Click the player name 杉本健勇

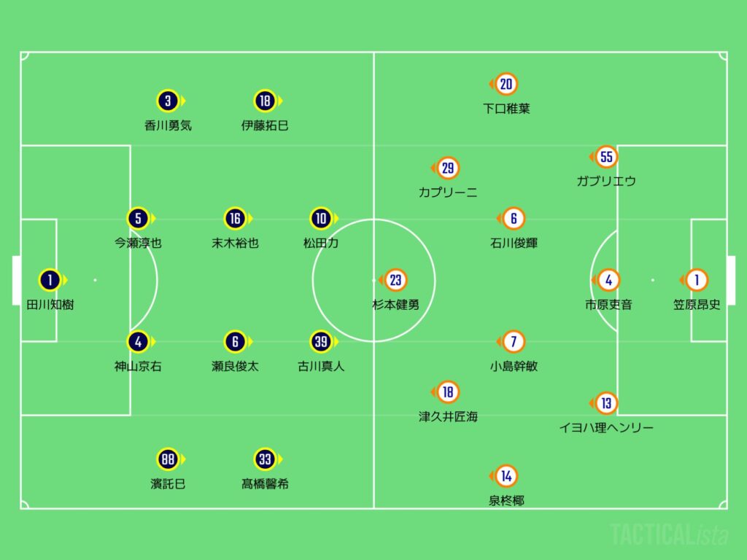[395, 305]
